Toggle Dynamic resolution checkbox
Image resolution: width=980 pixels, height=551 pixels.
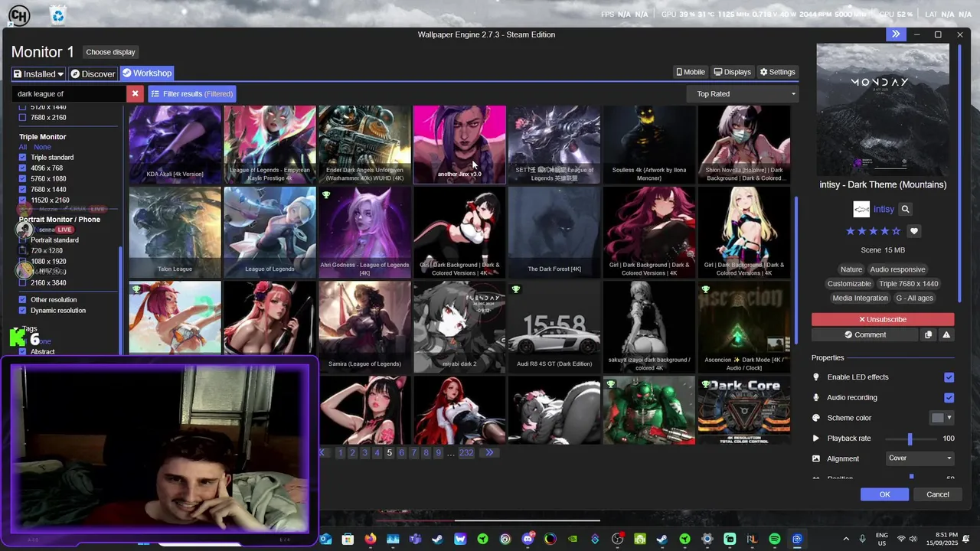(x=22, y=311)
